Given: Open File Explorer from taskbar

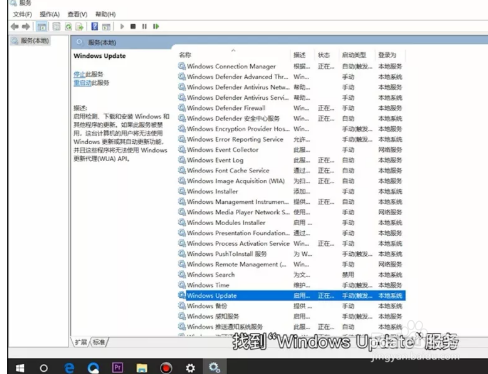Looking at the screenshot, I should (x=142, y=368).
